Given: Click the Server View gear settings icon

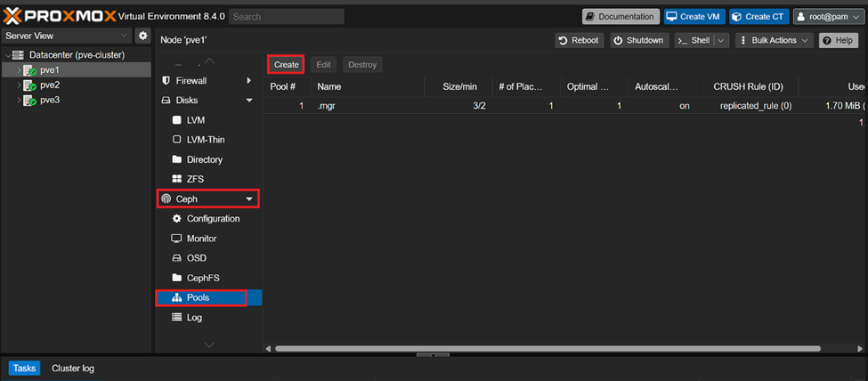Looking at the screenshot, I should 142,36.
